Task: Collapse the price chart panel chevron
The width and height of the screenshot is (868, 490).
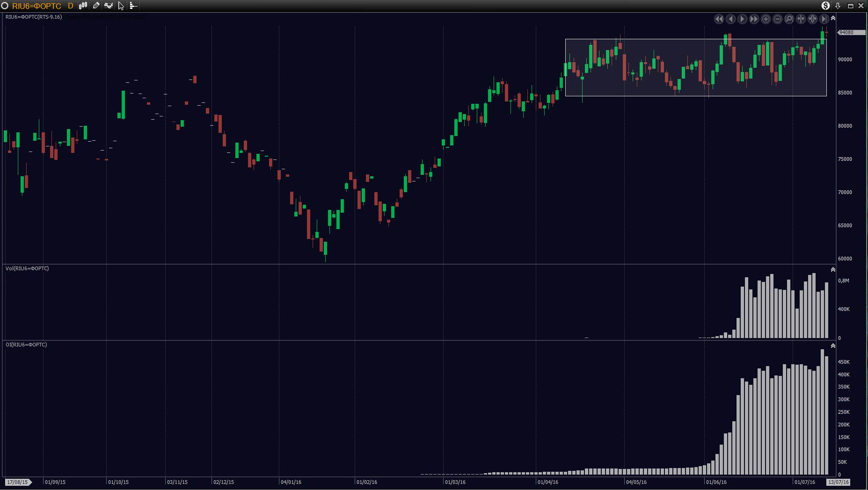Action: coord(833,18)
